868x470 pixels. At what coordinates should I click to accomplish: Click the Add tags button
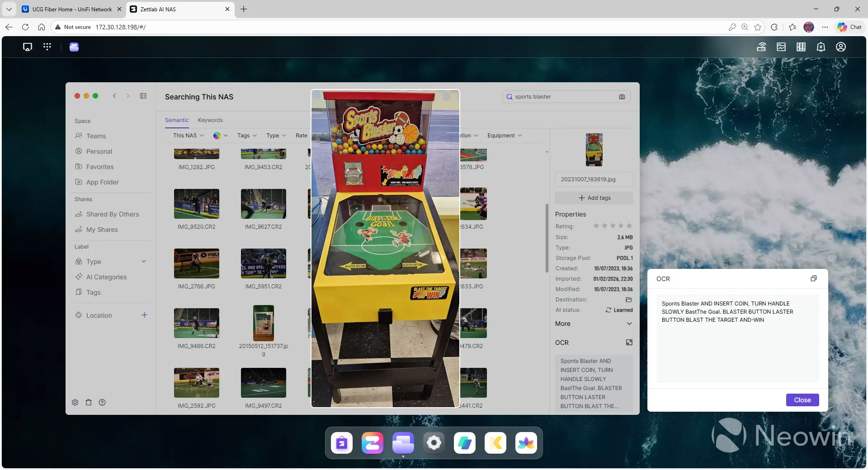594,198
